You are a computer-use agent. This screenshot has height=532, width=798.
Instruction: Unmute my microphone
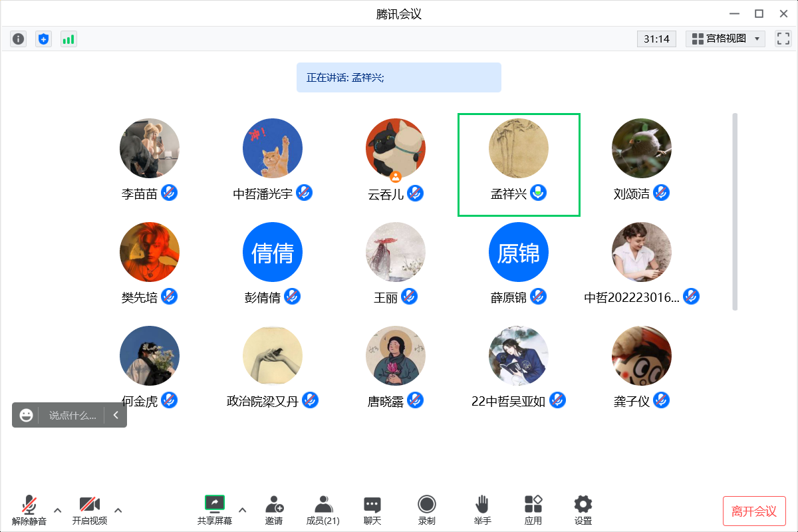[x=29, y=510]
